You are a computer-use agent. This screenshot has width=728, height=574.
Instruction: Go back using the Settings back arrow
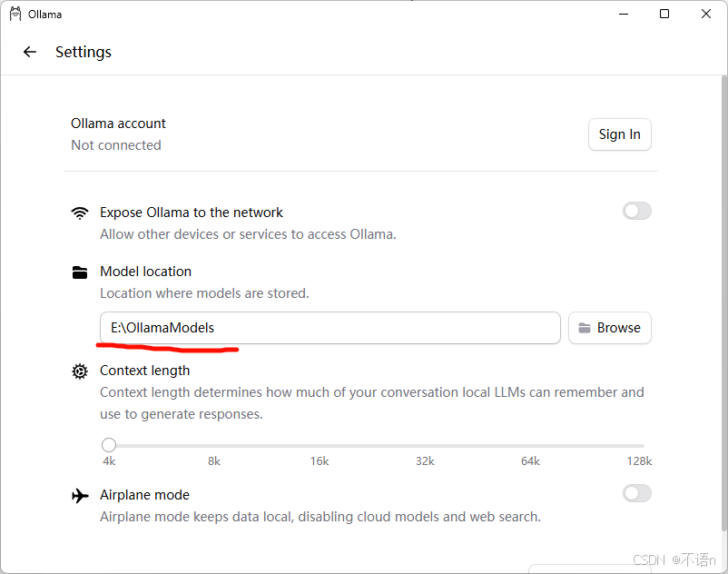point(30,52)
